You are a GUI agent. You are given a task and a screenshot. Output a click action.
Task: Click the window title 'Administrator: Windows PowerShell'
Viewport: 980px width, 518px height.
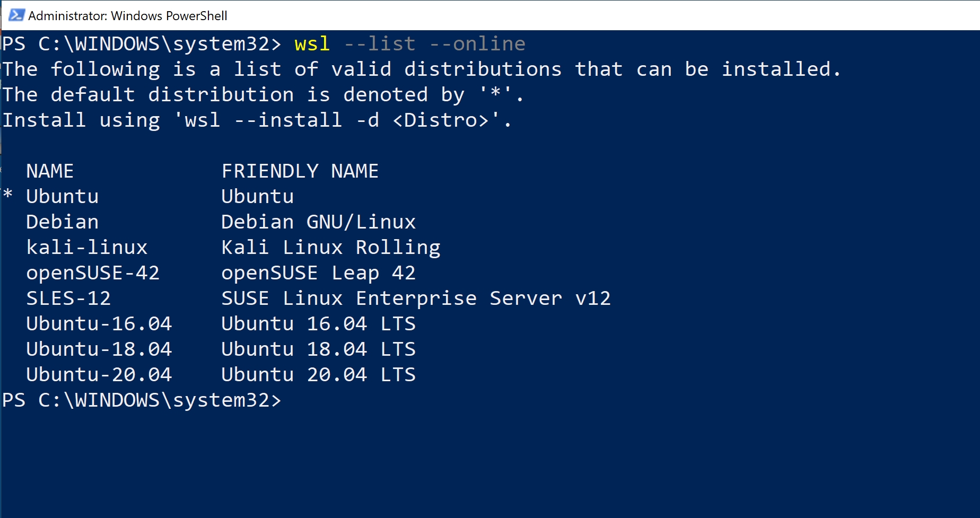128,16
